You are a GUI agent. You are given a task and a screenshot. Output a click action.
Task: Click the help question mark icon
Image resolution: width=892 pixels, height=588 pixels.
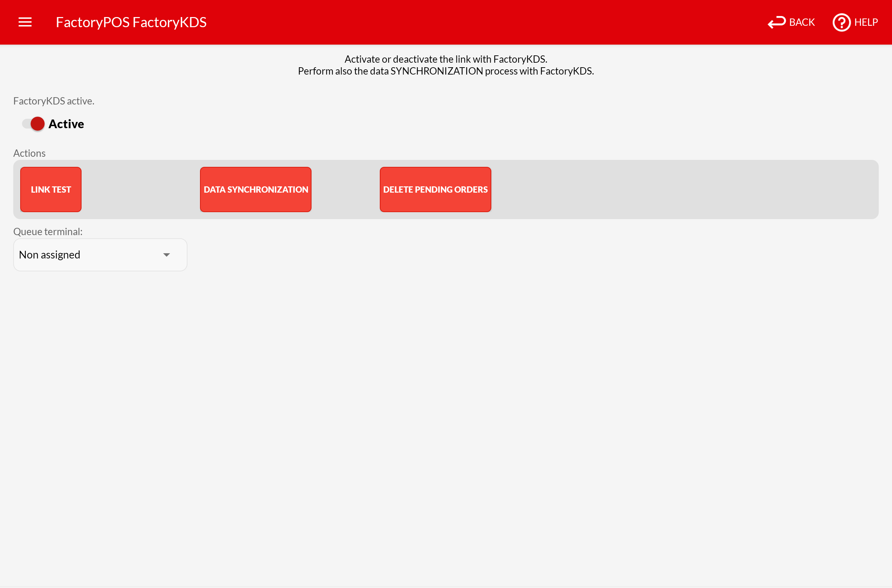(841, 23)
